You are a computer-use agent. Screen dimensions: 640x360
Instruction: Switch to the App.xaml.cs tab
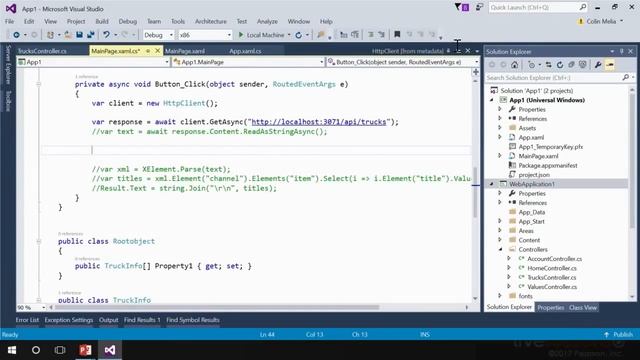[x=245, y=51]
